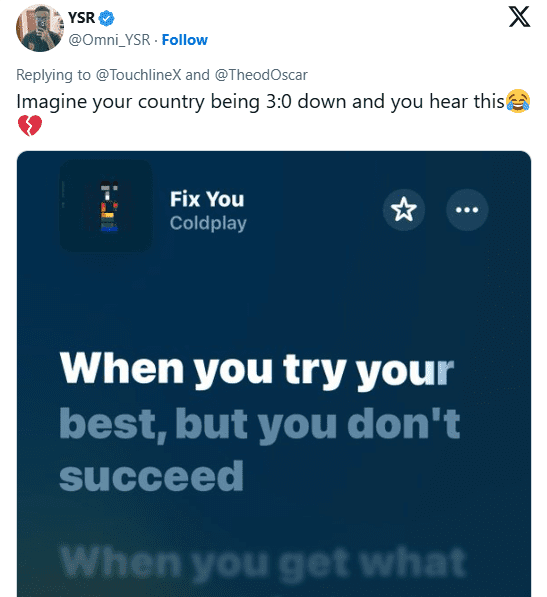Screen dimensions: 547x597
Task: Select the Fix You song title
Action: coord(207,199)
